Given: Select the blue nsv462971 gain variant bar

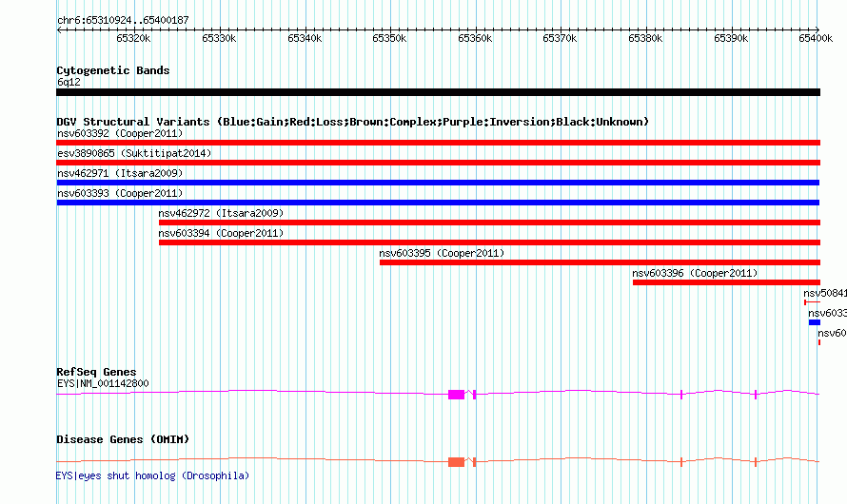Looking at the screenshot, I should 438,183.
